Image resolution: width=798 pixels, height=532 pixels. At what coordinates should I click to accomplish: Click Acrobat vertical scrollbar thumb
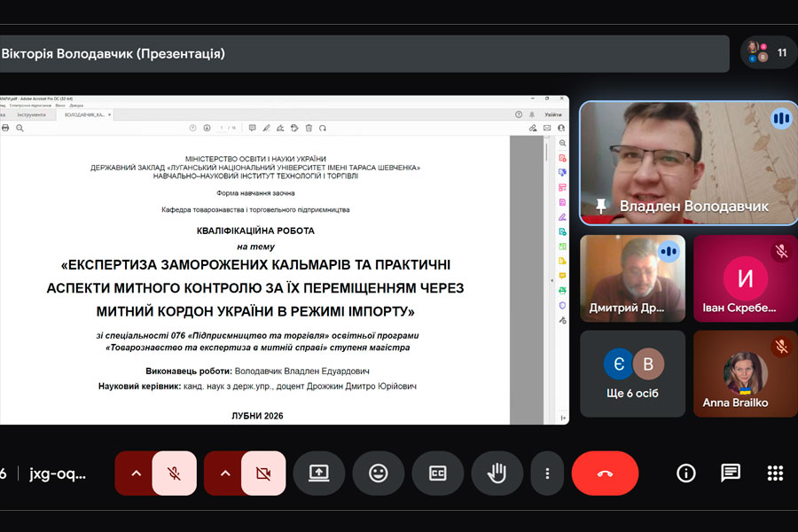click(546, 153)
